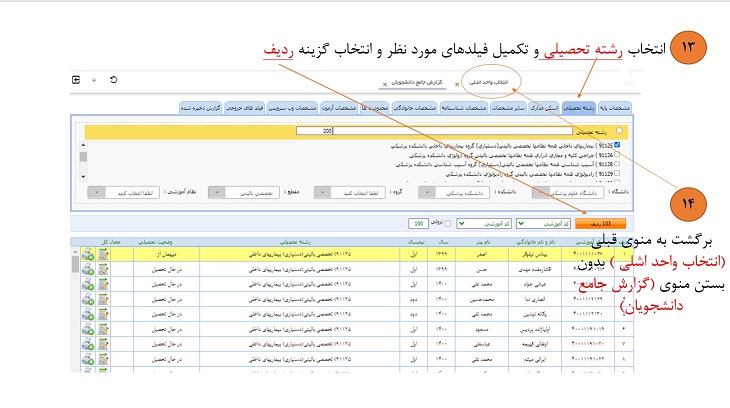Close the گزارش جامع دانشجویان tab

[x=386, y=84]
